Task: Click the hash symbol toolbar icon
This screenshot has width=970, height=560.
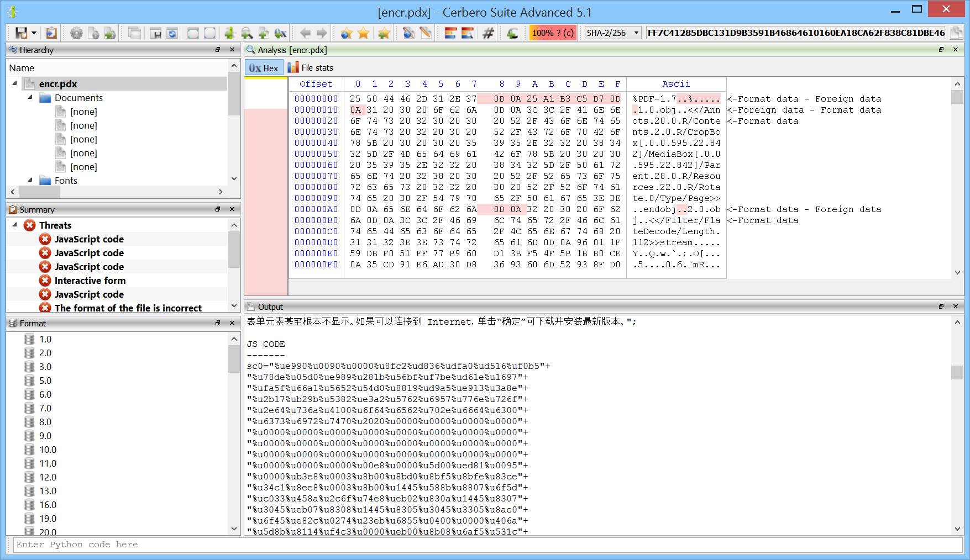Action: click(488, 33)
